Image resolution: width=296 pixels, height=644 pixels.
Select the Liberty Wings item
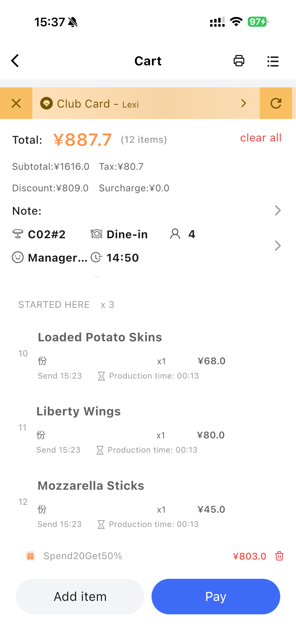(79, 411)
